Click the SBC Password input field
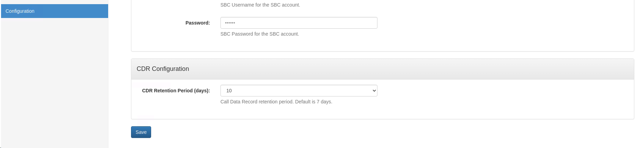 (x=299, y=23)
